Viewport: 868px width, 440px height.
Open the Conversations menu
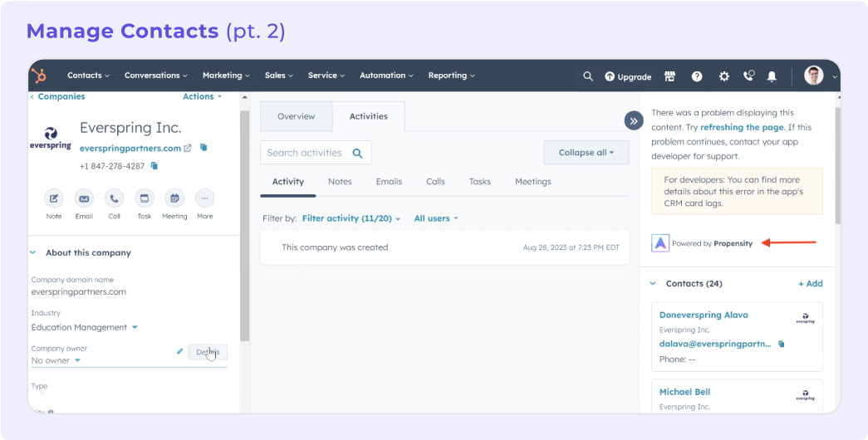155,76
